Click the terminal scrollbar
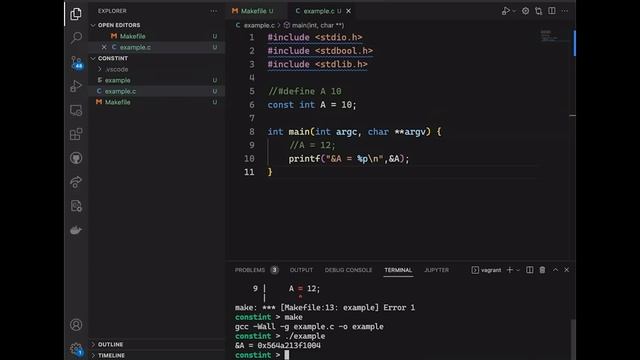The height and width of the screenshot is (360, 640). click(573, 339)
